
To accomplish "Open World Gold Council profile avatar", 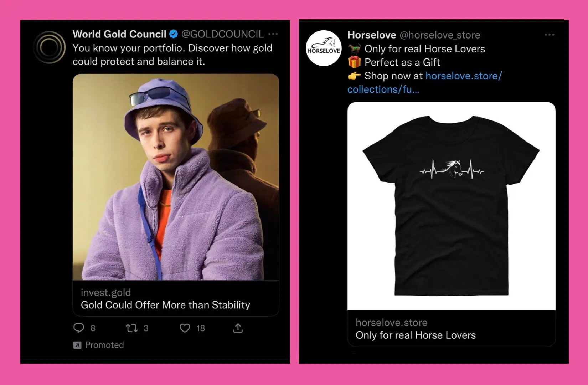I will 50,47.
